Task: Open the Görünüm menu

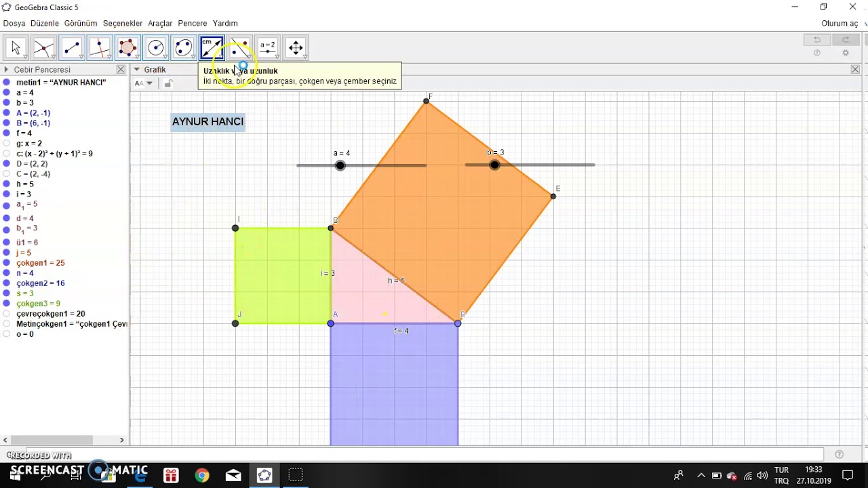Action: click(x=81, y=24)
